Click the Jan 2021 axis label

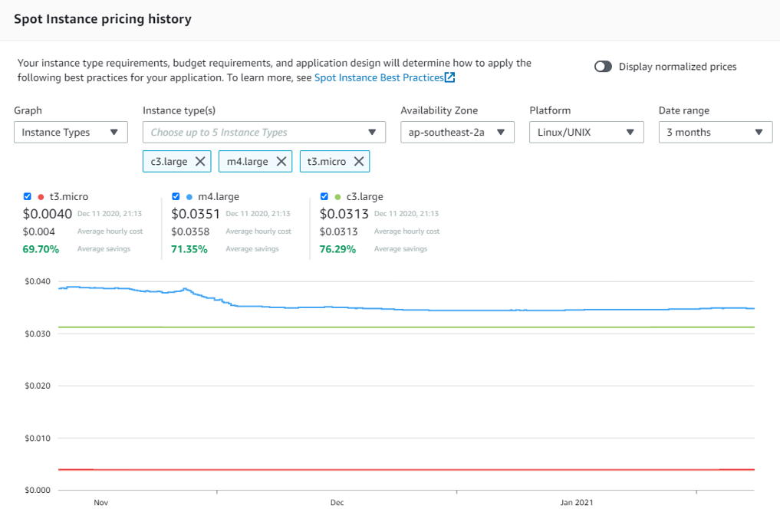pos(577,503)
